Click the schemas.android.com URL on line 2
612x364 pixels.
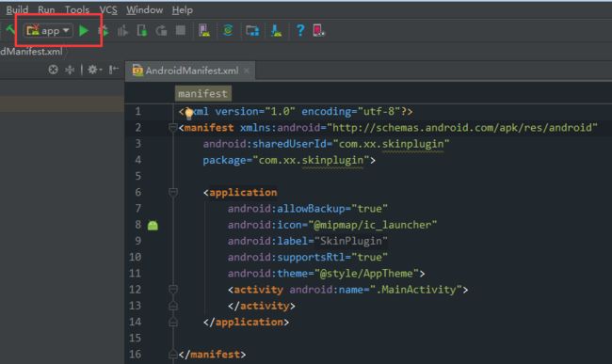pos(462,127)
